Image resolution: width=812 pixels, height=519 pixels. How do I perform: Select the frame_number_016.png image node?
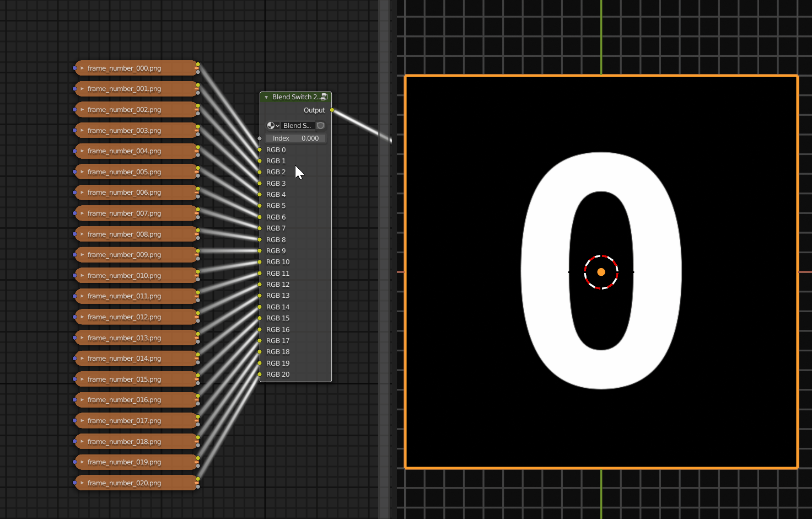[x=136, y=400]
